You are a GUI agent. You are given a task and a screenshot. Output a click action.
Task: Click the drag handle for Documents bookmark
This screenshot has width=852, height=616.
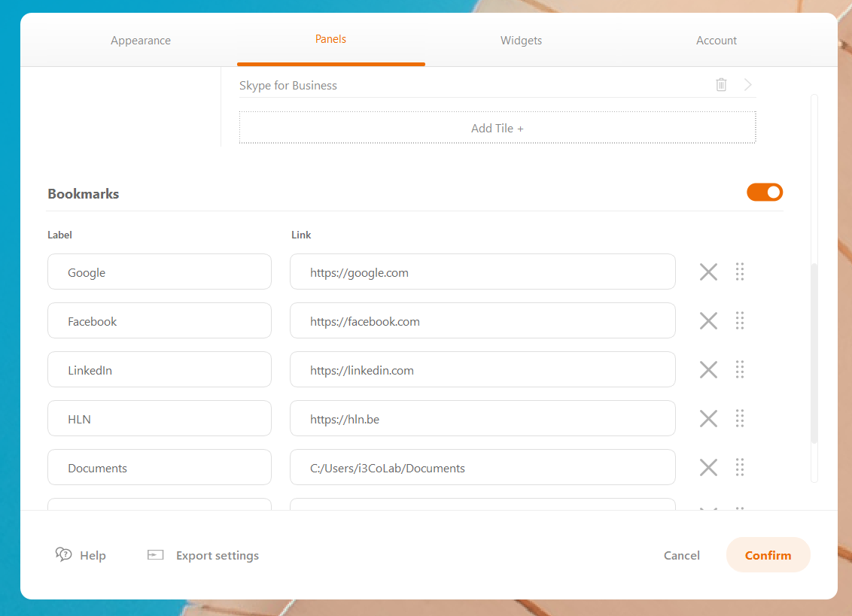[740, 468]
